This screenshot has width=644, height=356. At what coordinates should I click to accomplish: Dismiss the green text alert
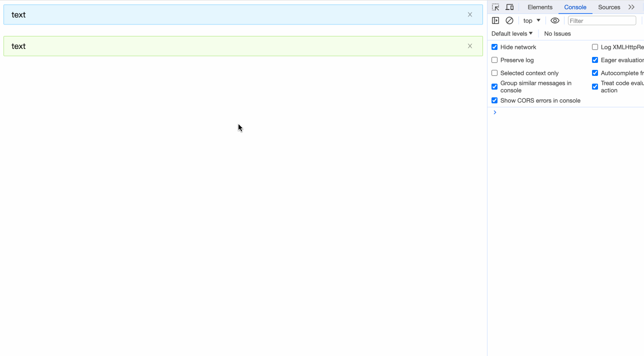tap(469, 46)
